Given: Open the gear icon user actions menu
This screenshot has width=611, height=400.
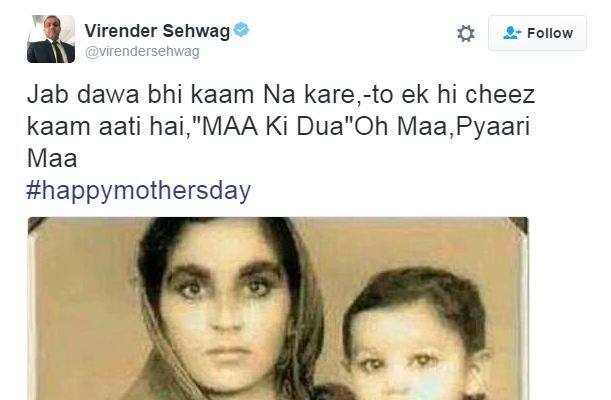Looking at the screenshot, I should click(466, 33).
